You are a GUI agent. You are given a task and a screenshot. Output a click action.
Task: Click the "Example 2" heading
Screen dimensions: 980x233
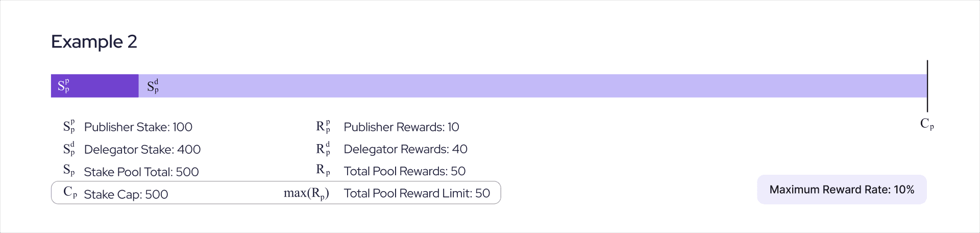94,41
